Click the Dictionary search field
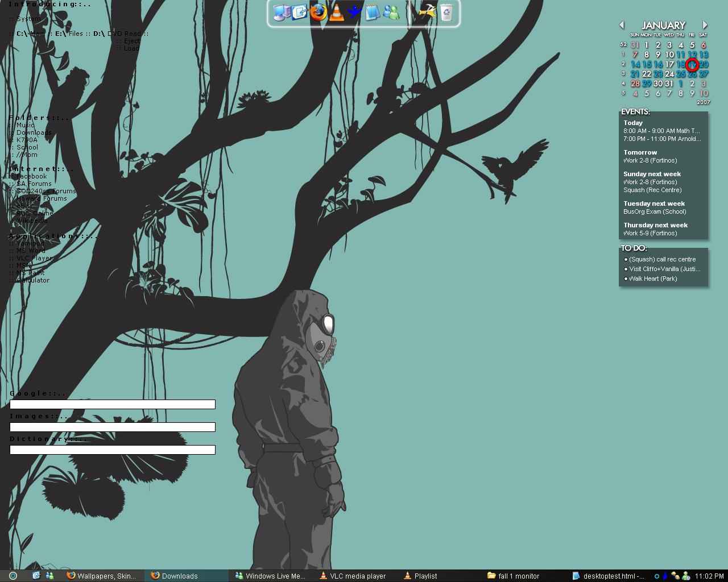 click(113, 450)
